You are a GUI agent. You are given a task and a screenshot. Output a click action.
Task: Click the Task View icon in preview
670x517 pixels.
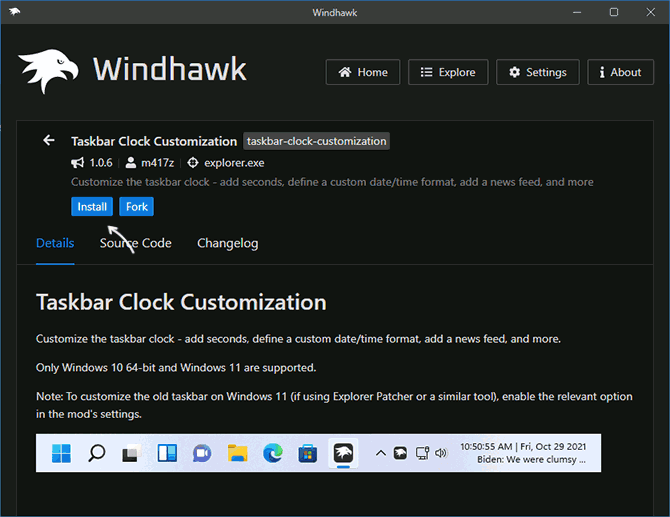(132, 453)
